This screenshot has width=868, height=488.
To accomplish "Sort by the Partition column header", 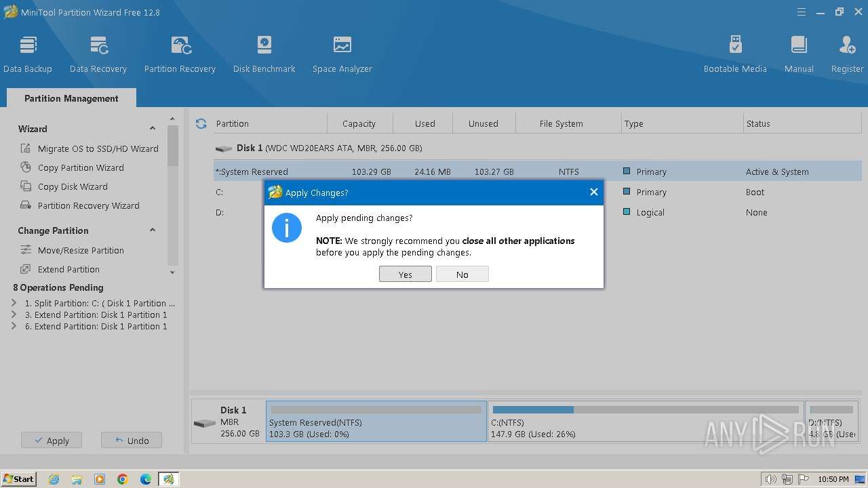I will (x=270, y=123).
